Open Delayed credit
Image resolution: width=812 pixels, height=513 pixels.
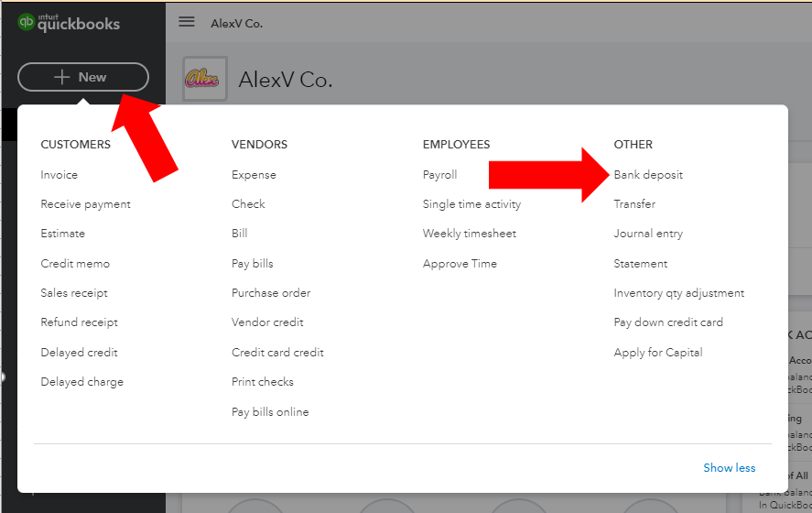80,353
